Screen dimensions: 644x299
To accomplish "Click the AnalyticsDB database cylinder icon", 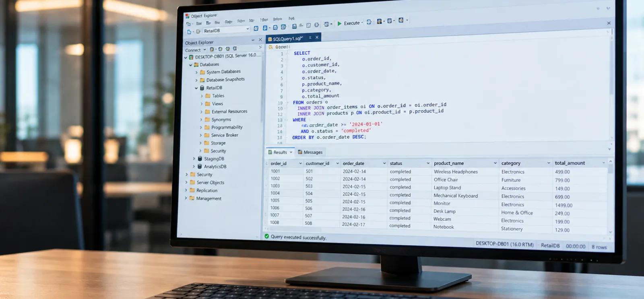I will coord(199,166).
